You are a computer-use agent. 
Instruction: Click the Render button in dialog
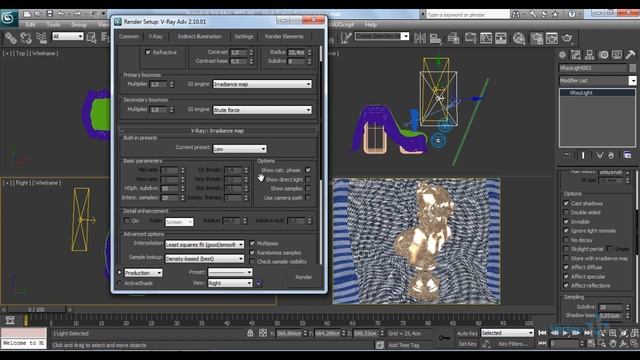coord(303,277)
